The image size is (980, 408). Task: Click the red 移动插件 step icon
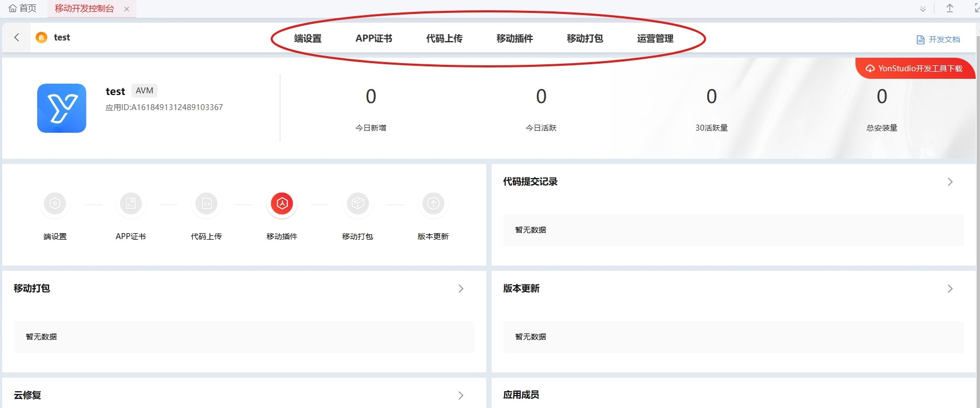click(282, 204)
